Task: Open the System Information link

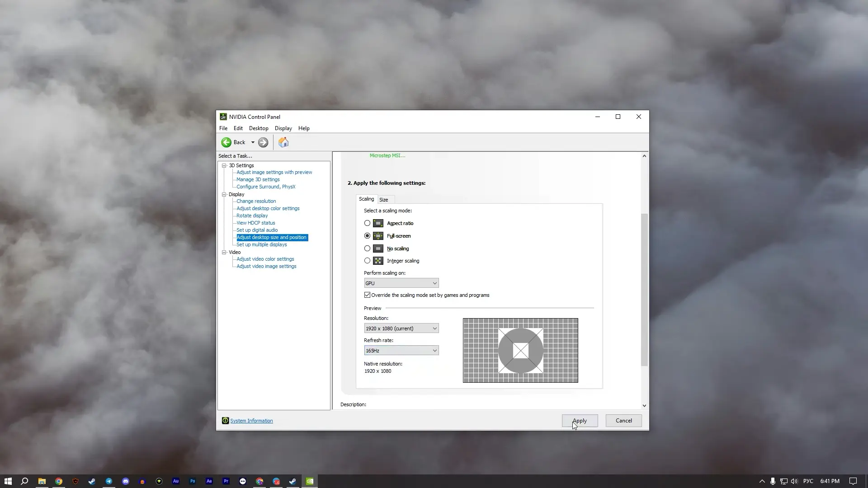Action: coord(251,421)
